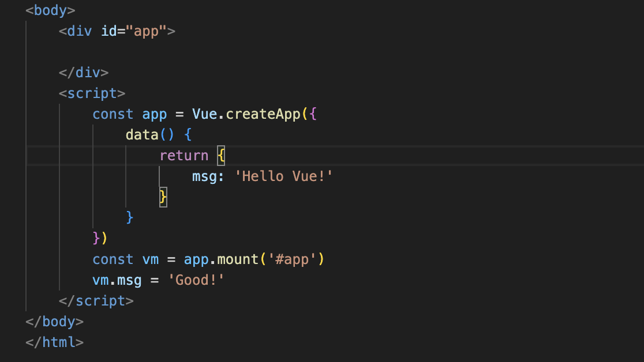This screenshot has height=362, width=644.
Task: Click the 'msg:' property key
Action: click(x=208, y=176)
